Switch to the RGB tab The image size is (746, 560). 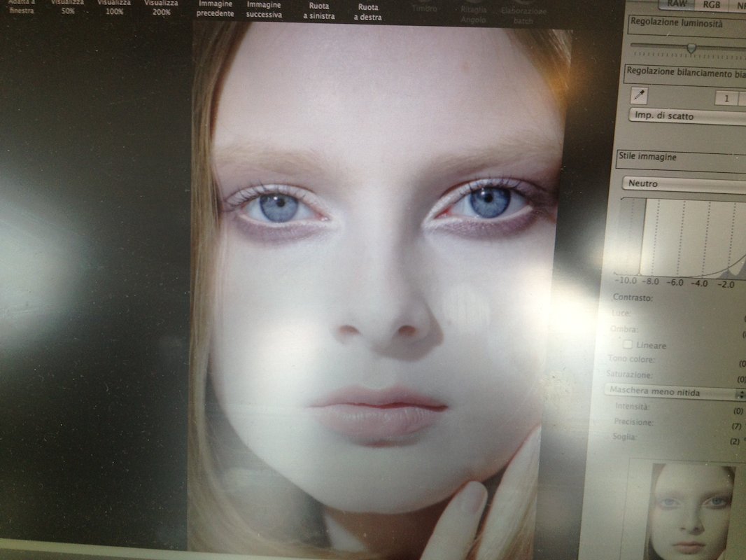(711, 4)
